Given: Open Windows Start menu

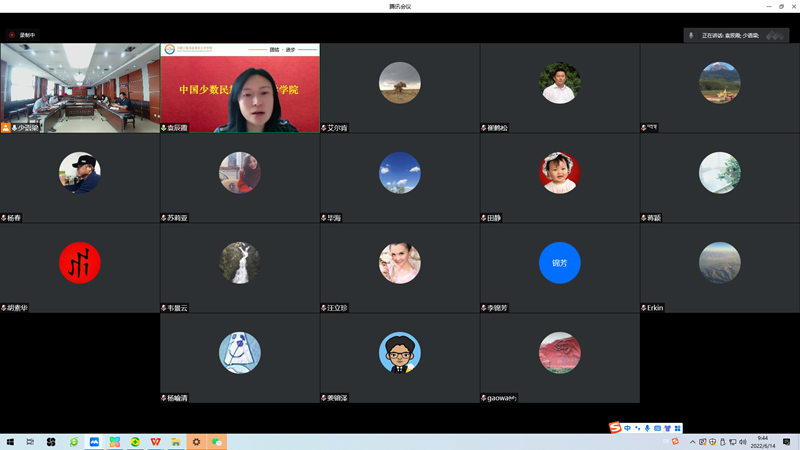Looking at the screenshot, I should pyautogui.click(x=9, y=442).
